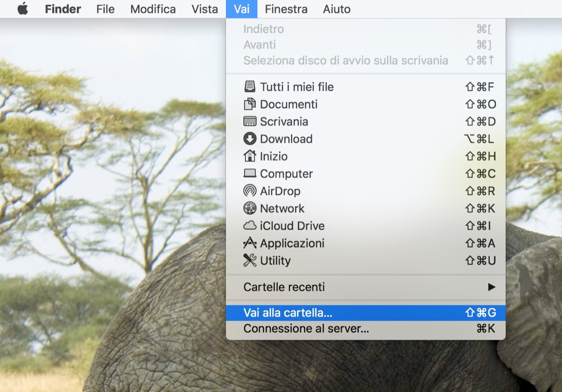Select Connessione al server…
Image resolution: width=562 pixels, height=392 pixels.
306,329
